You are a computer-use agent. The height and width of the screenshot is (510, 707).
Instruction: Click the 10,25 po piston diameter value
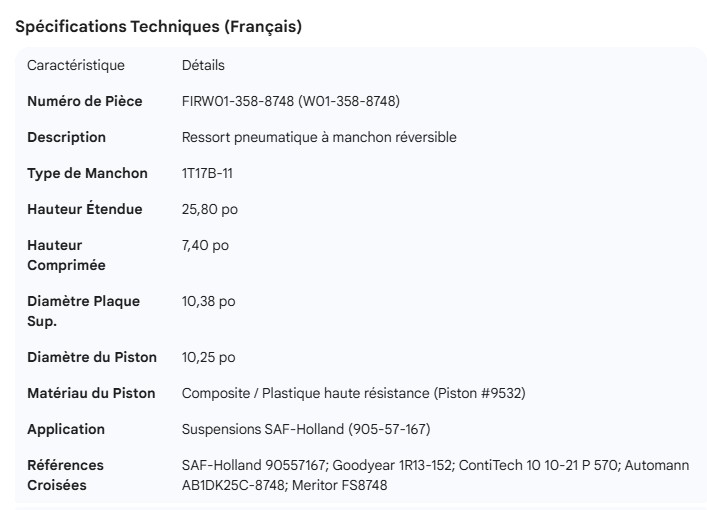209,357
